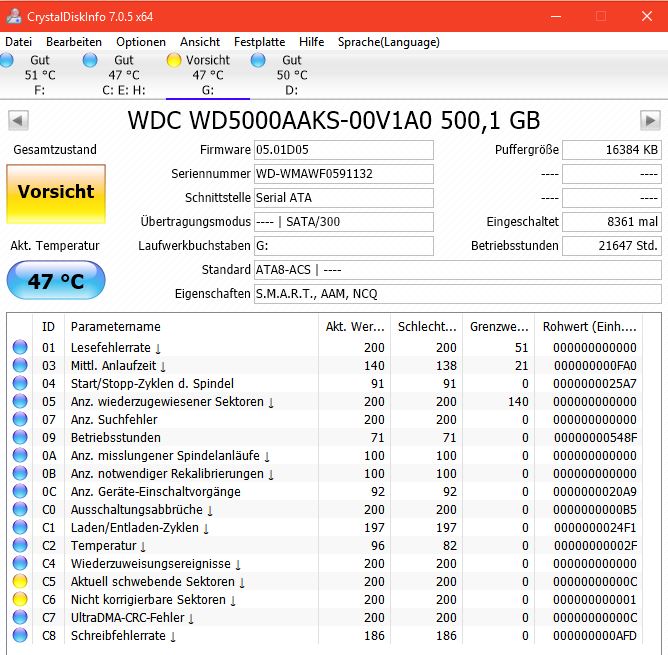Click raw value 0000000025A7 of Start/Stopp-Zyklen
Image resolution: width=668 pixels, height=655 pixels.
coord(595,384)
